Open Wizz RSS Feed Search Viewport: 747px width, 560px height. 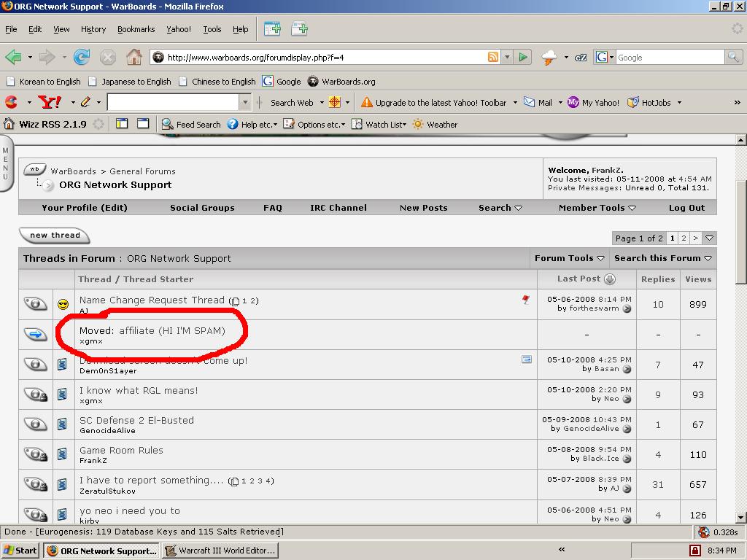(191, 124)
